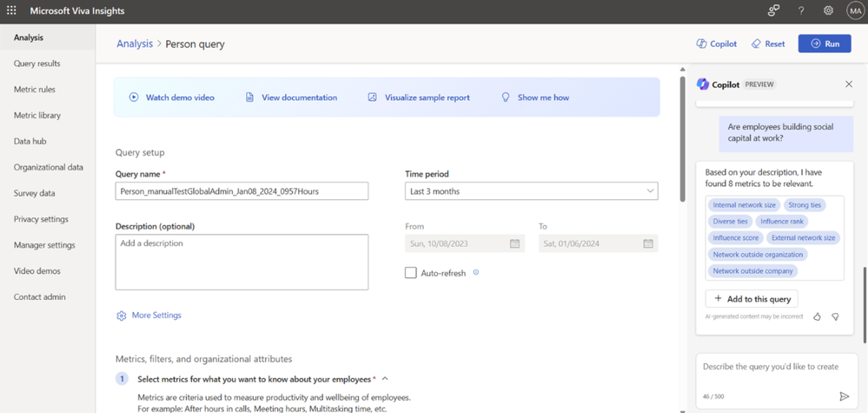Open the feedback people icon in header
868x413 pixels.
click(774, 10)
